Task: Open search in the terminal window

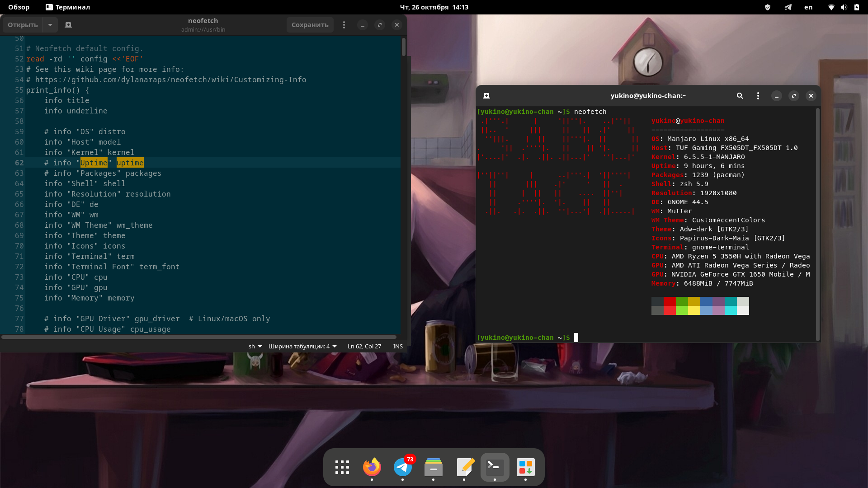Action: click(740, 96)
